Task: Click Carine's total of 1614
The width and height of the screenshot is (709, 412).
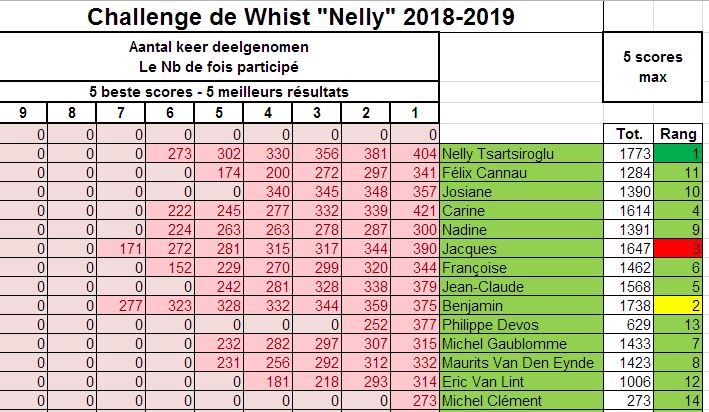Action: [x=630, y=212]
